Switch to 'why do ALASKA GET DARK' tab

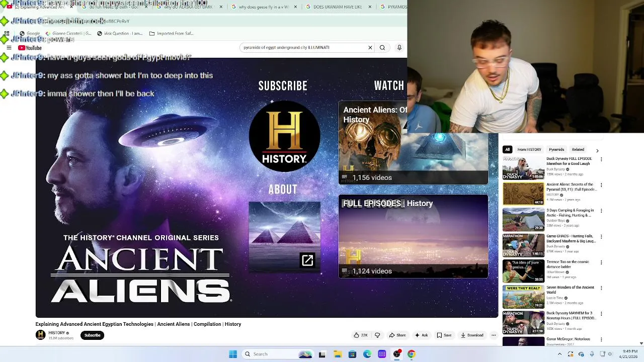point(189,7)
